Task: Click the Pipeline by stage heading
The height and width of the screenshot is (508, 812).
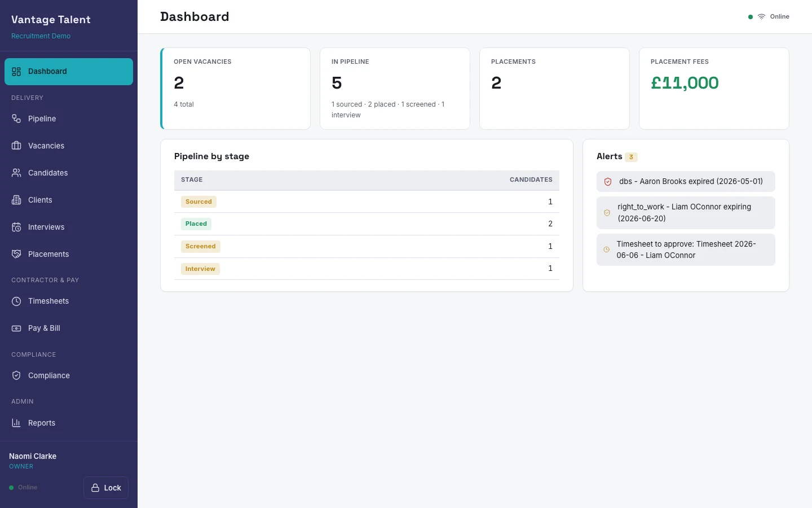Action: click(211, 156)
